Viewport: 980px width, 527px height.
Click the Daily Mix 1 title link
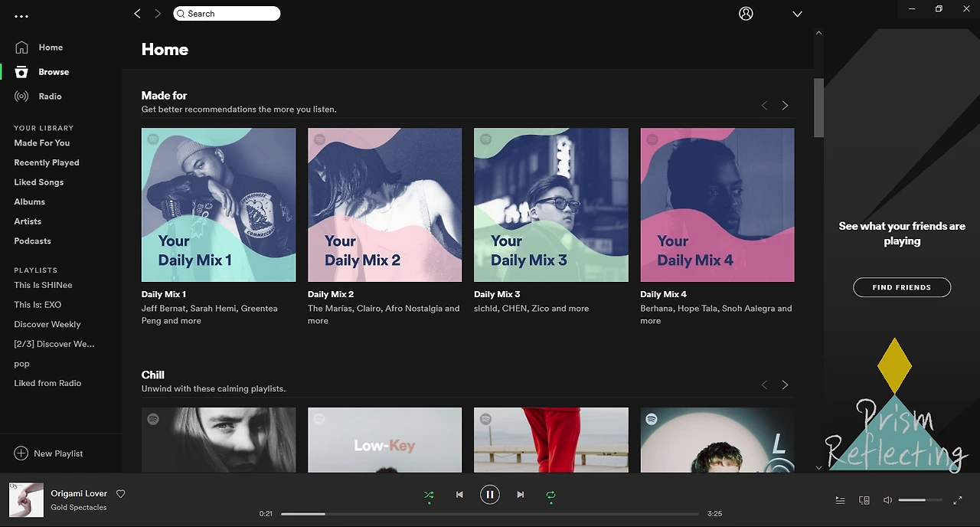click(164, 294)
